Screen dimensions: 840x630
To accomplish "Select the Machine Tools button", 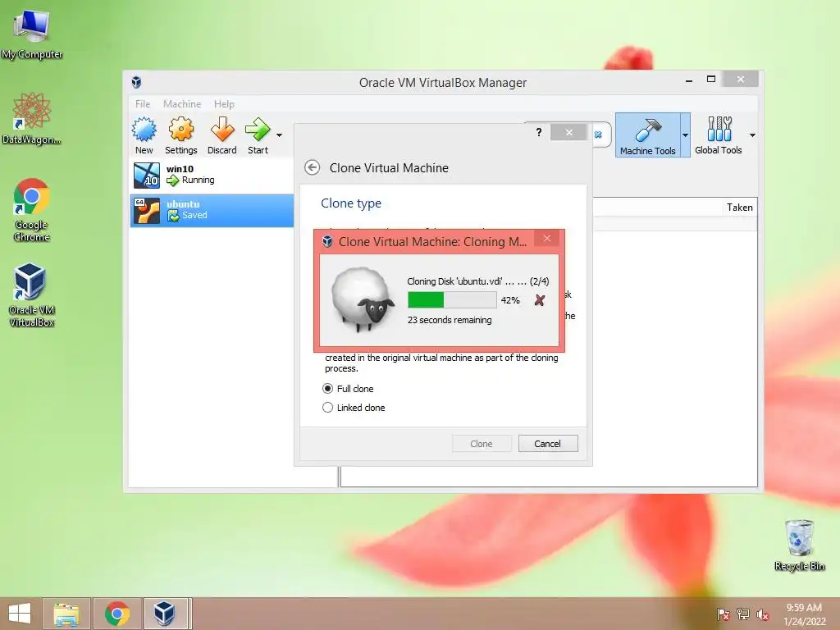I will coord(648,135).
